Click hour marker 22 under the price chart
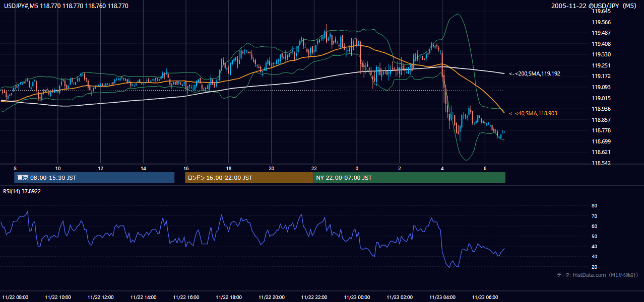The width and height of the screenshot is (644, 302). (314, 168)
